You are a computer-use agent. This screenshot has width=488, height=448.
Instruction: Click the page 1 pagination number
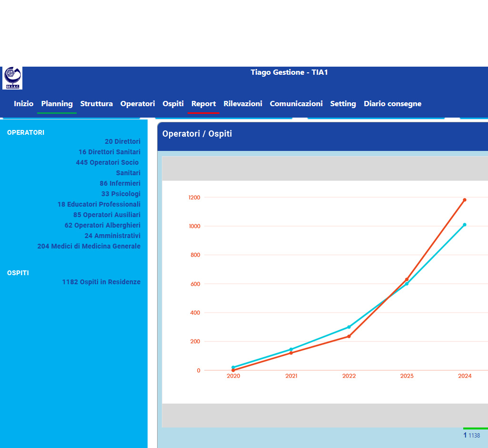(465, 435)
